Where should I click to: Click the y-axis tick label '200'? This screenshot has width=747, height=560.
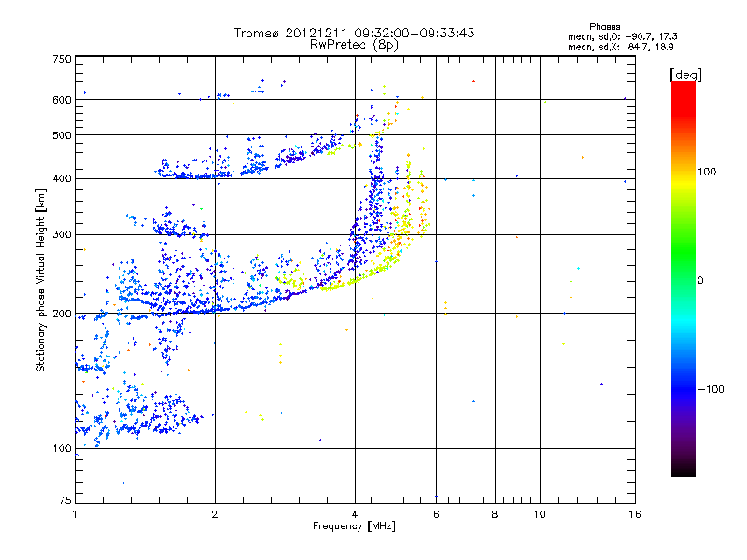coord(62,314)
